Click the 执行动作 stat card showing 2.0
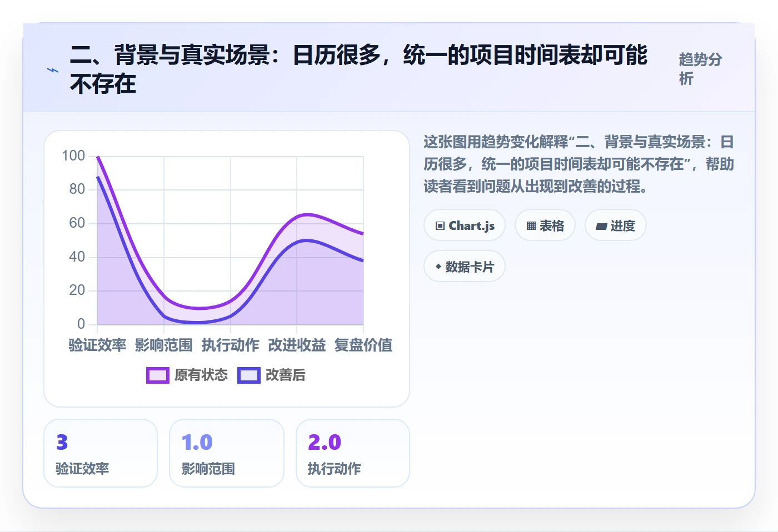Image resolution: width=778 pixels, height=532 pixels. click(353, 453)
